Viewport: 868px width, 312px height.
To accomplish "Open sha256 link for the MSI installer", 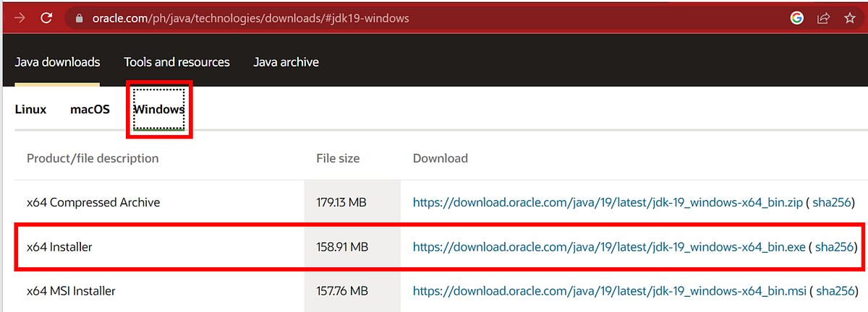I will (835, 292).
